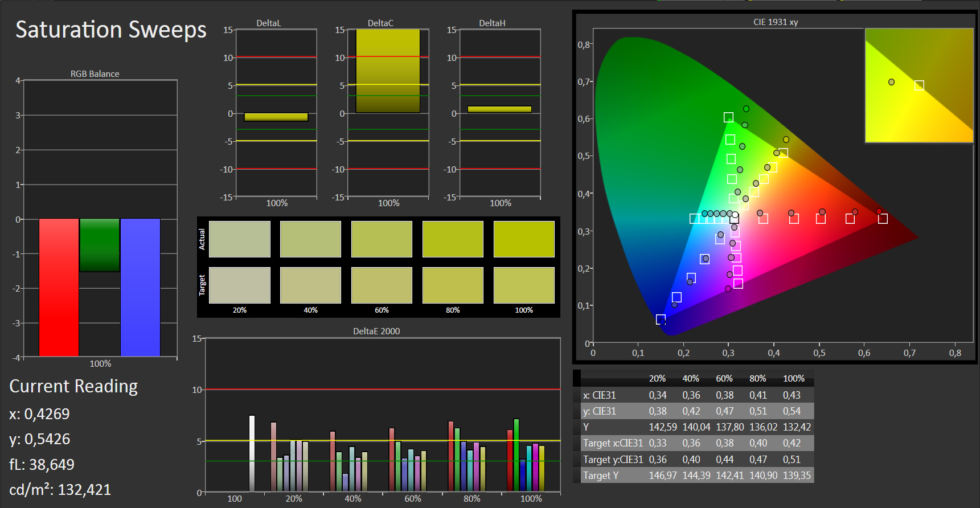Select the Actual 100% yellow swatch
The image size is (980, 508).
click(x=524, y=239)
